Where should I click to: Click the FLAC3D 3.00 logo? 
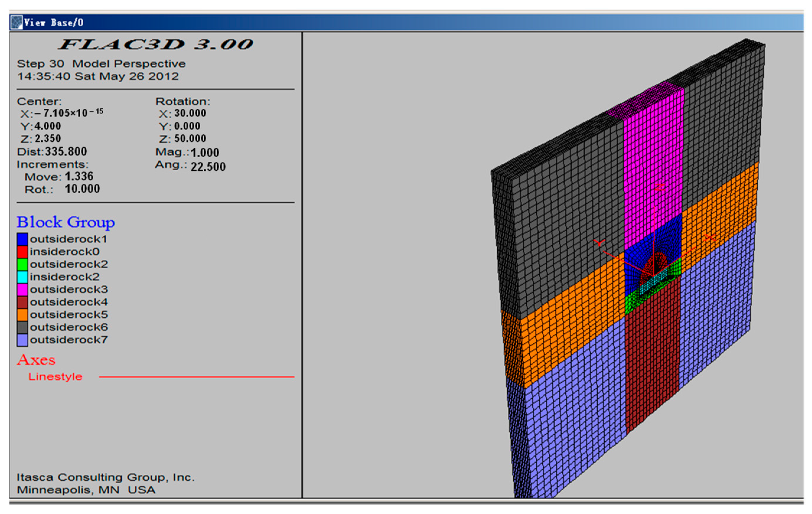(155, 45)
